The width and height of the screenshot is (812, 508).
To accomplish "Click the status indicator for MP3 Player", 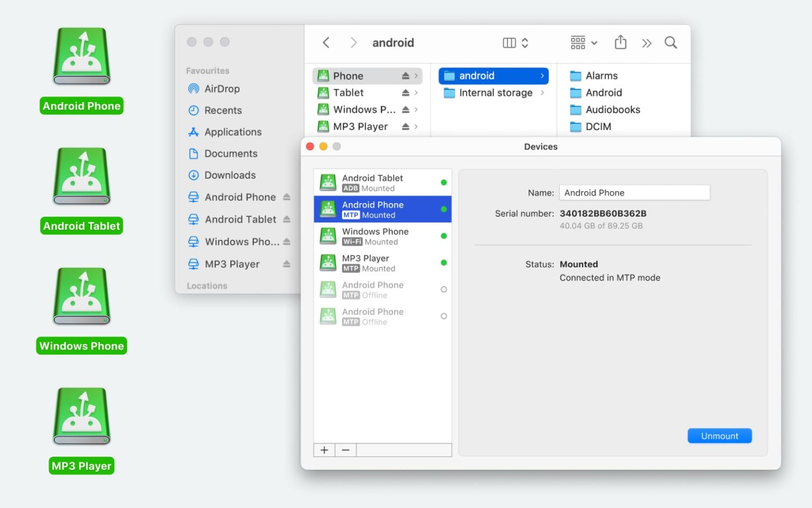I will point(444,262).
